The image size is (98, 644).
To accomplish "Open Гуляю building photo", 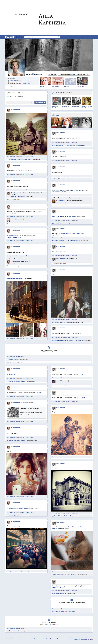I will click(72, 491).
